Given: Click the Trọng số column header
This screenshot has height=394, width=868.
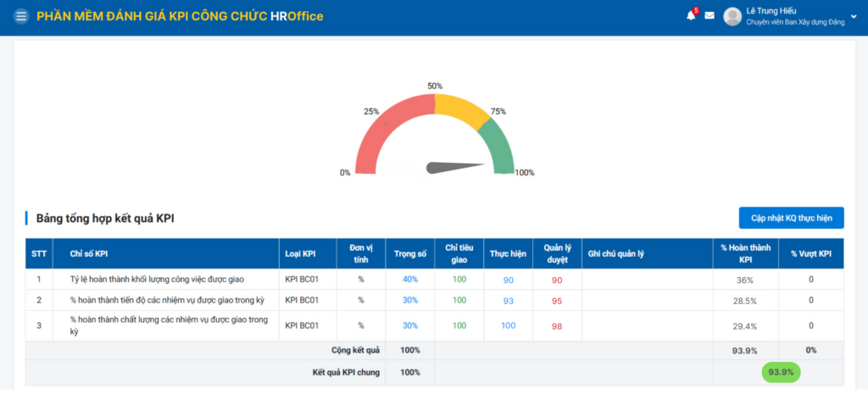Looking at the screenshot, I should click(410, 252).
